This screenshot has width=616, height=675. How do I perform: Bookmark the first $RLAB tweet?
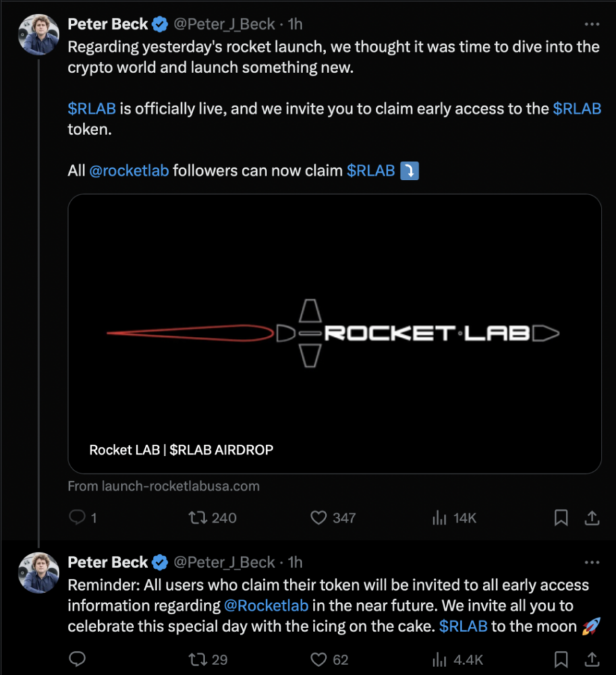click(561, 518)
